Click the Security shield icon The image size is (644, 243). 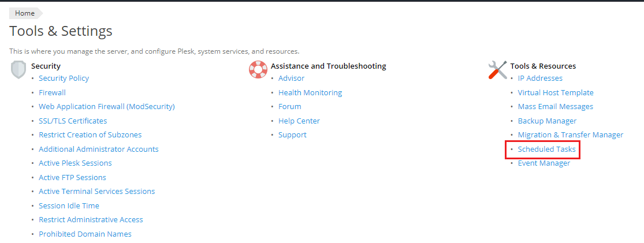[18, 70]
